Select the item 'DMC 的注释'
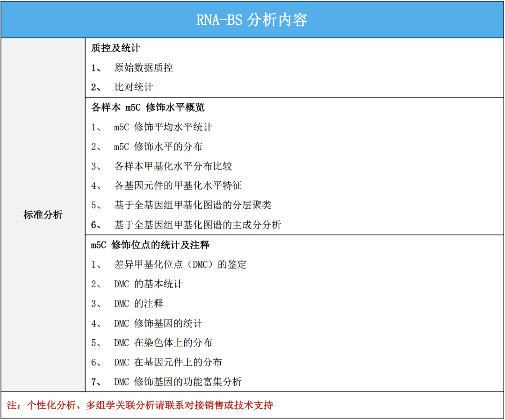The height and width of the screenshot is (420, 505). pos(138,304)
